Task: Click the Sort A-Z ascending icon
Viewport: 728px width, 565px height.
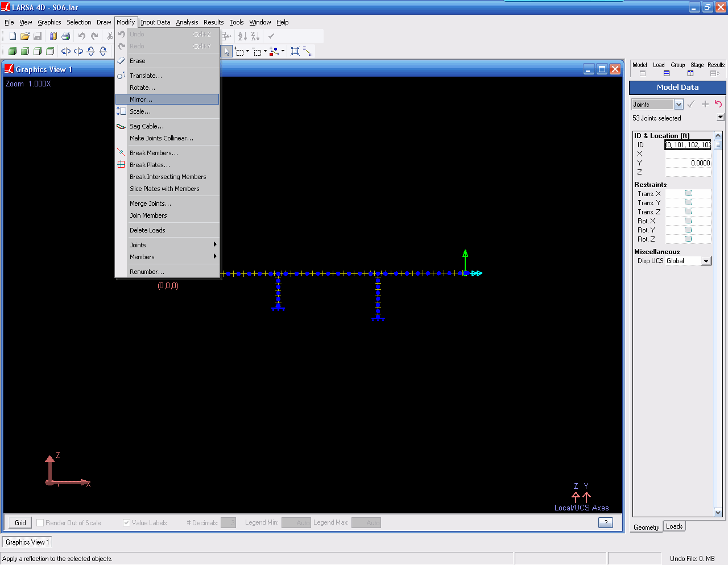Action: pos(242,36)
